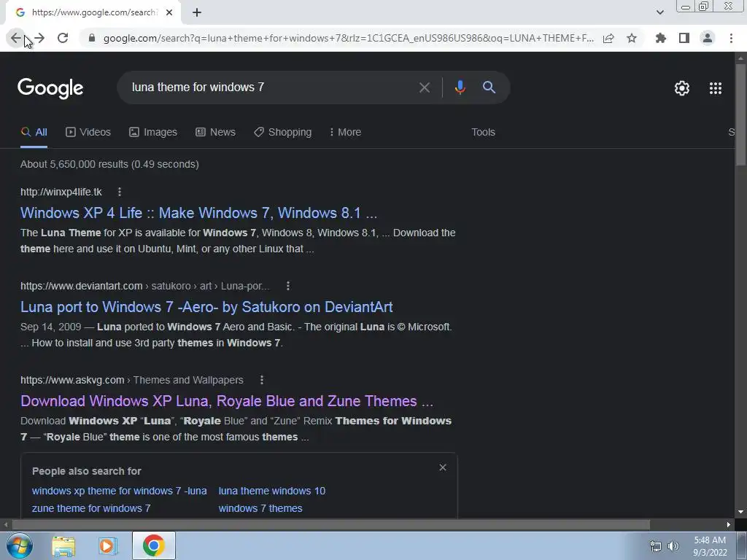The width and height of the screenshot is (747, 560).
Task: Switch to the Videos tab
Action: pyautogui.click(x=88, y=133)
